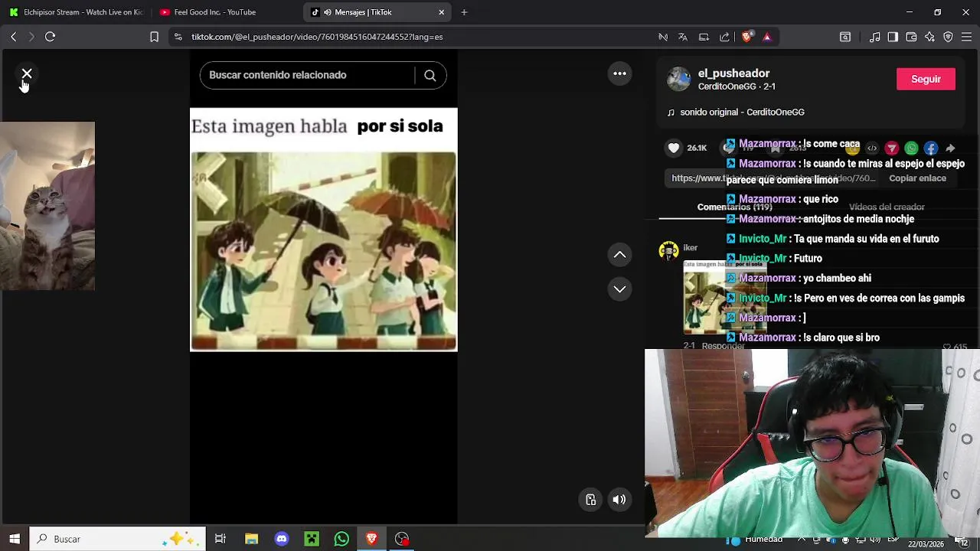
Task: Switch to Videos del creador tab
Action: tap(887, 207)
